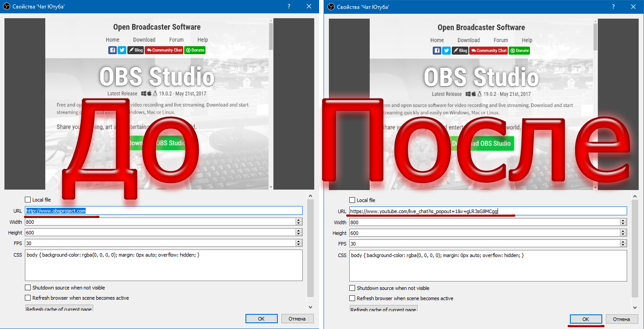644x329 pixels.
Task: Open Community Chat badge in right dialog preview
Action: [488, 51]
